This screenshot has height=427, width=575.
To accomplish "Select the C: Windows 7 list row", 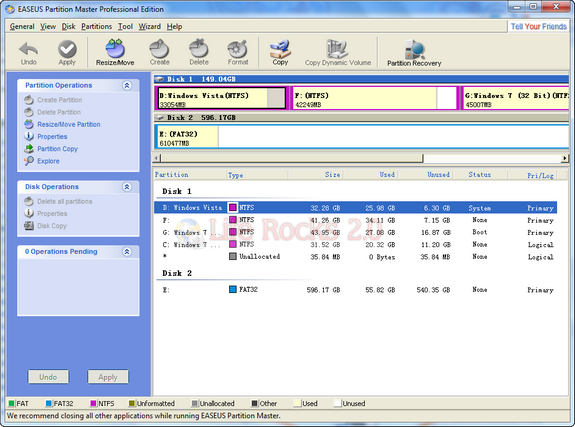I will pos(355,244).
